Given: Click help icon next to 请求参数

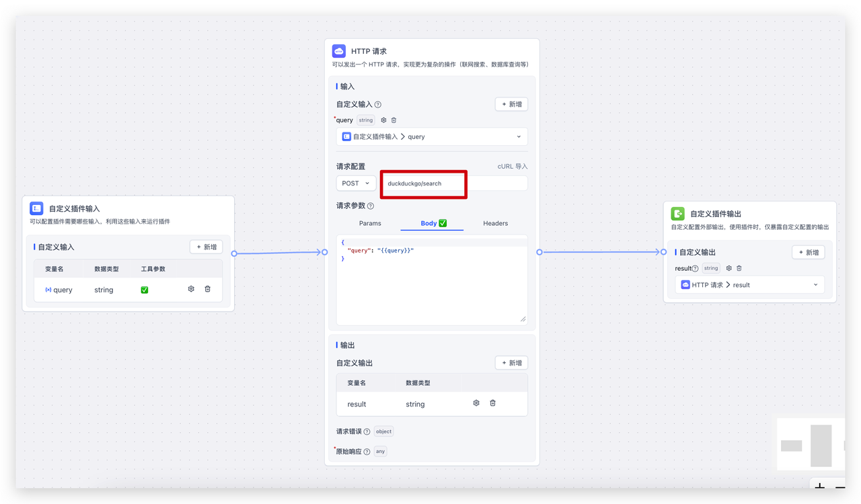Looking at the screenshot, I should (x=371, y=206).
